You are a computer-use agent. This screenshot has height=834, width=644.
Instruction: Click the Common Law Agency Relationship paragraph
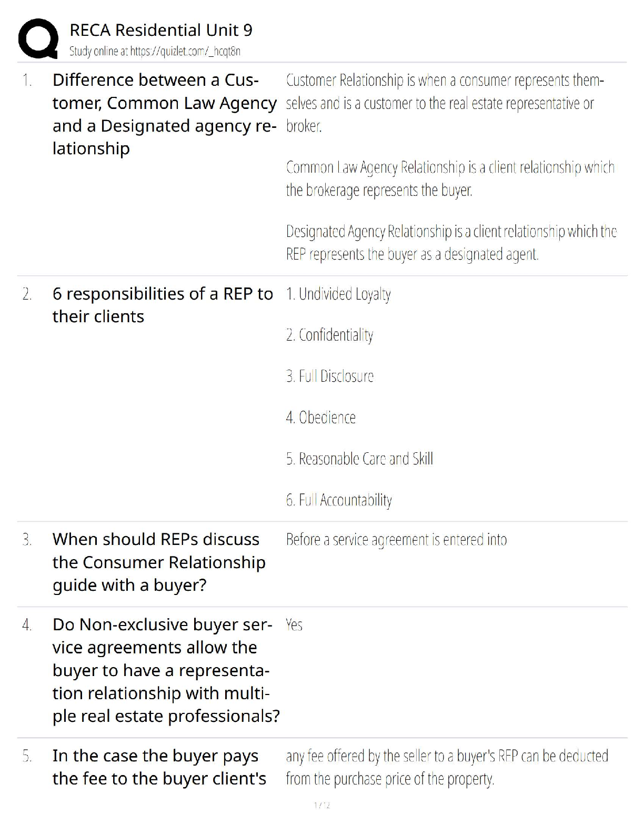[450, 178]
